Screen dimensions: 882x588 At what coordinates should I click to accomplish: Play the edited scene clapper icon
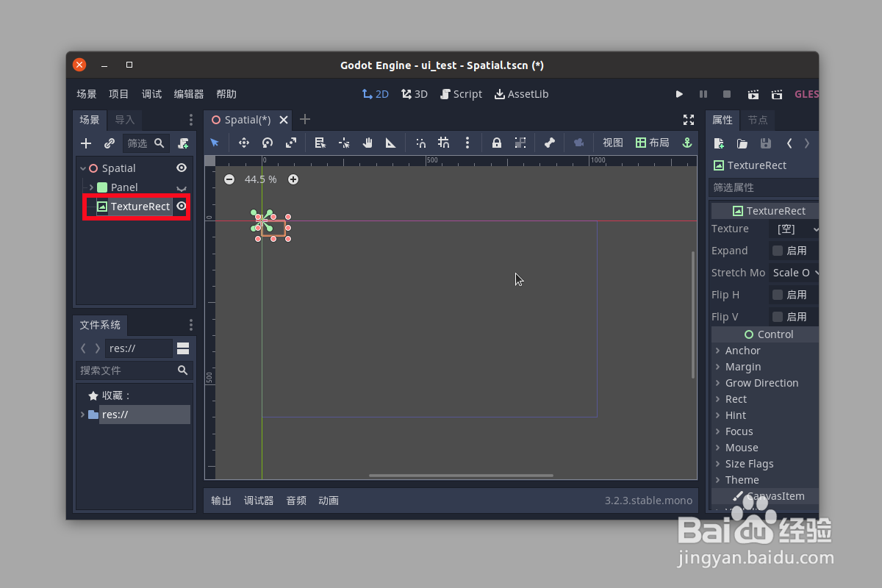point(753,94)
